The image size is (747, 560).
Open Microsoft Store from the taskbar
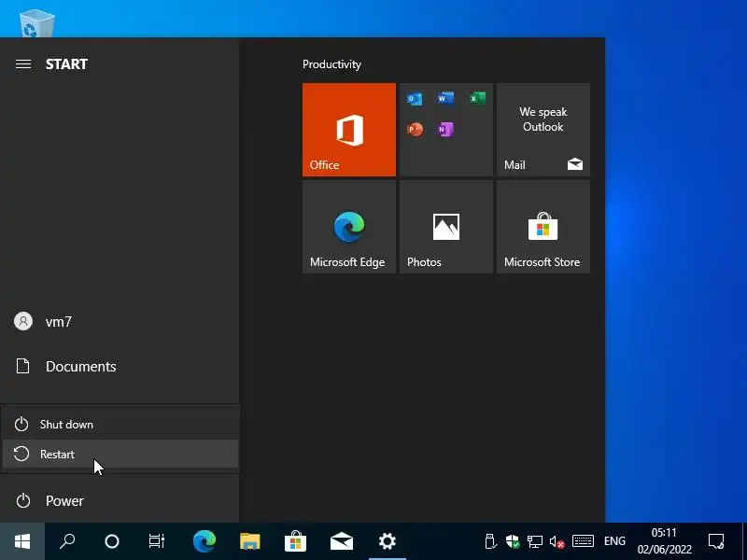(x=295, y=541)
